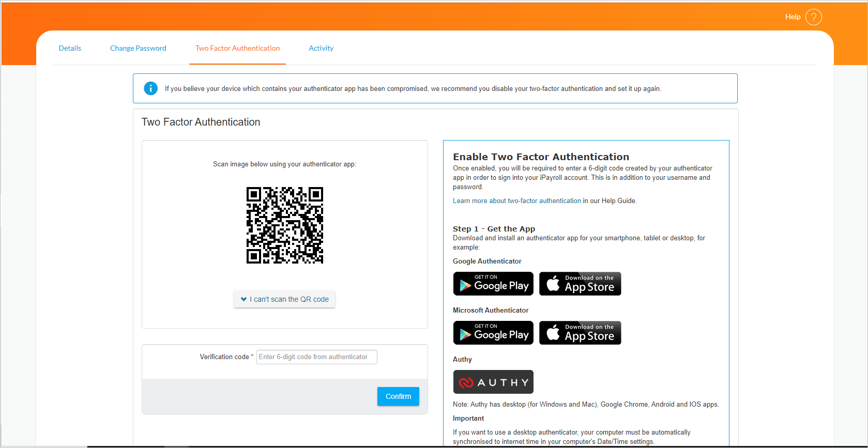Click the compromised device notice text
Image resolution: width=868 pixels, height=448 pixels.
pyautogui.click(x=413, y=89)
